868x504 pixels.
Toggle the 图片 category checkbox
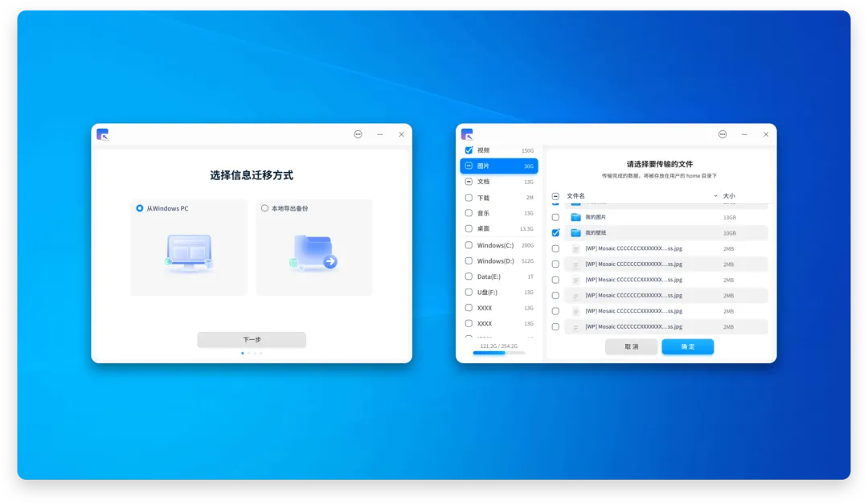[469, 166]
